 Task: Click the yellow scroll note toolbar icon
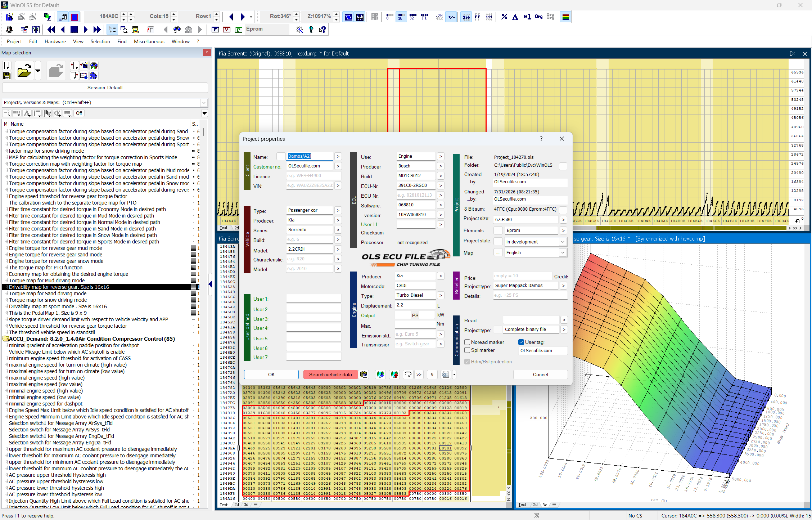[135, 30]
